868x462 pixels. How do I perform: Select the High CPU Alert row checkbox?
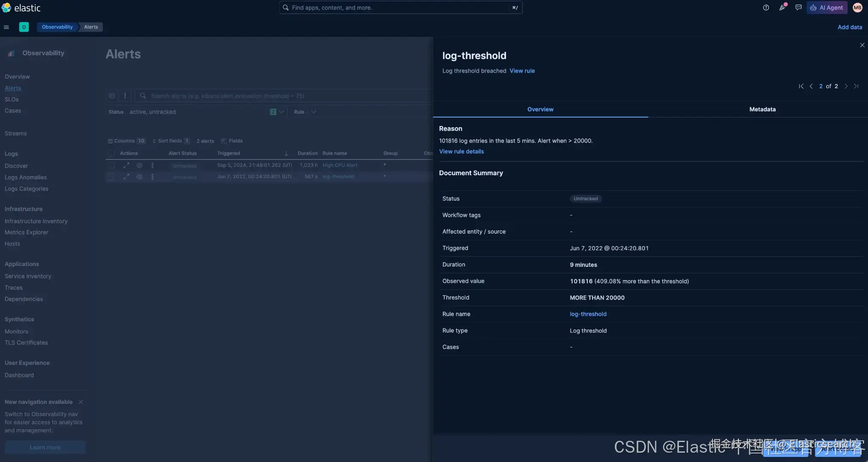(x=111, y=165)
